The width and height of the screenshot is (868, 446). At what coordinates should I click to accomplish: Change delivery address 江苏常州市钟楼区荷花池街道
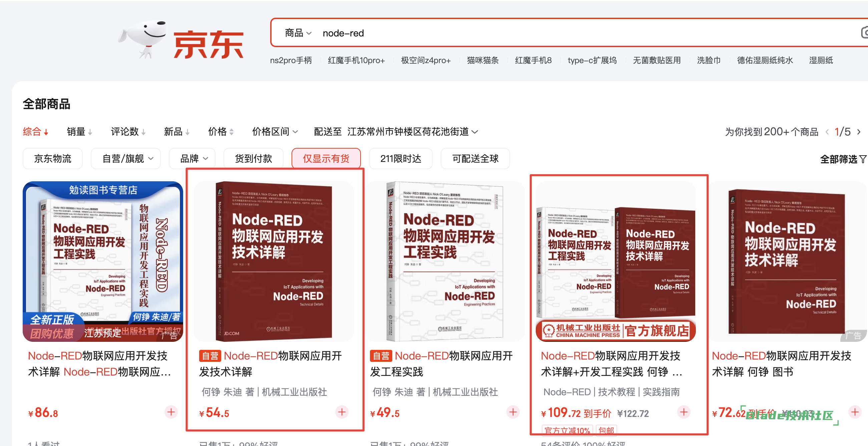pos(412,132)
